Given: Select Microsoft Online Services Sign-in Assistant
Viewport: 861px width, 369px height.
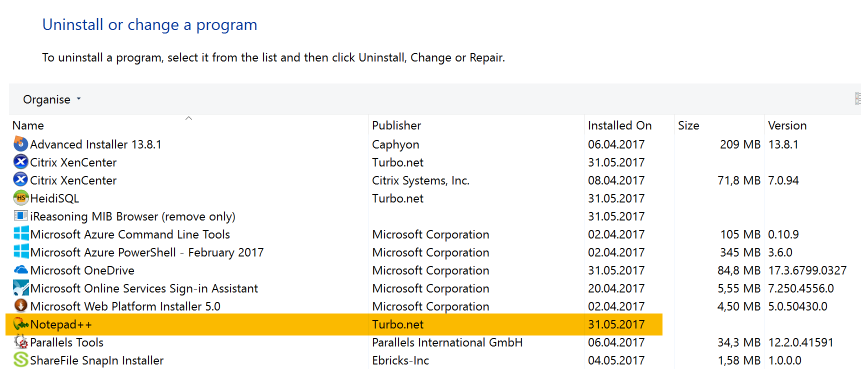Looking at the screenshot, I should pos(144,288).
